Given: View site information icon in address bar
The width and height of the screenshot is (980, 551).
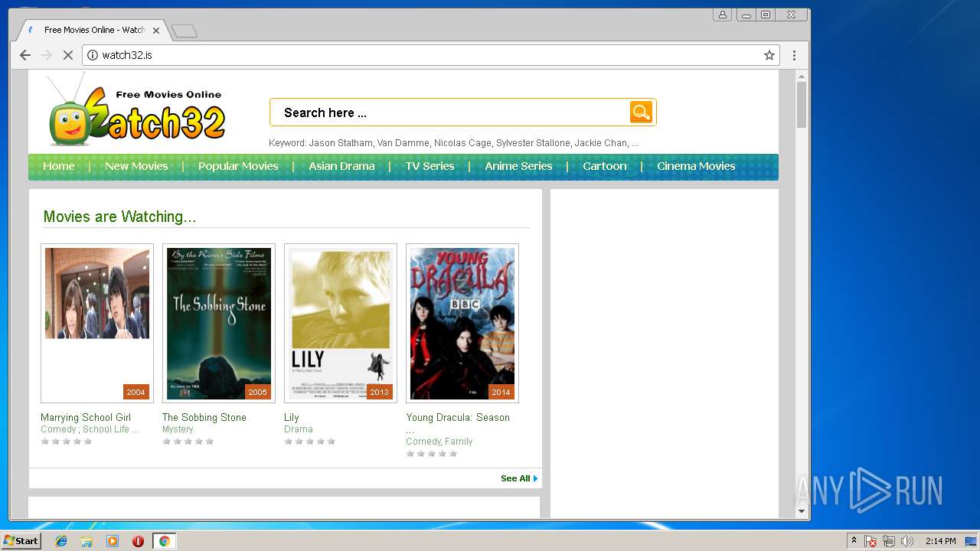Looking at the screenshot, I should [93, 55].
